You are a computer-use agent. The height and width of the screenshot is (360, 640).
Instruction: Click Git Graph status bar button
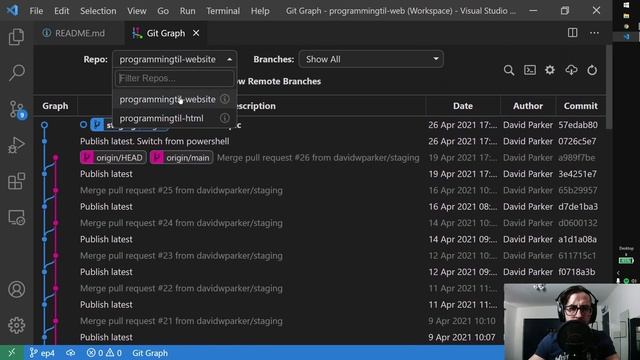[x=150, y=353]
